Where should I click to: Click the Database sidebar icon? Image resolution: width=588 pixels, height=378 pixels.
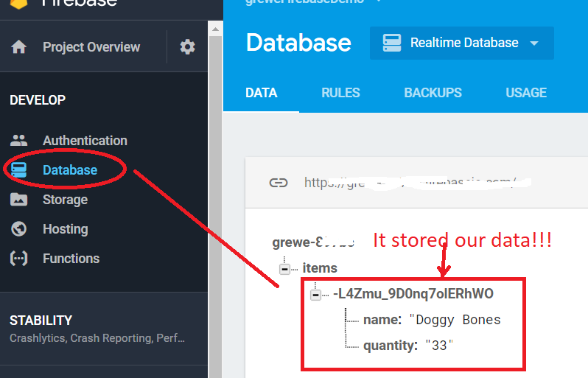(x=19, y=170)
